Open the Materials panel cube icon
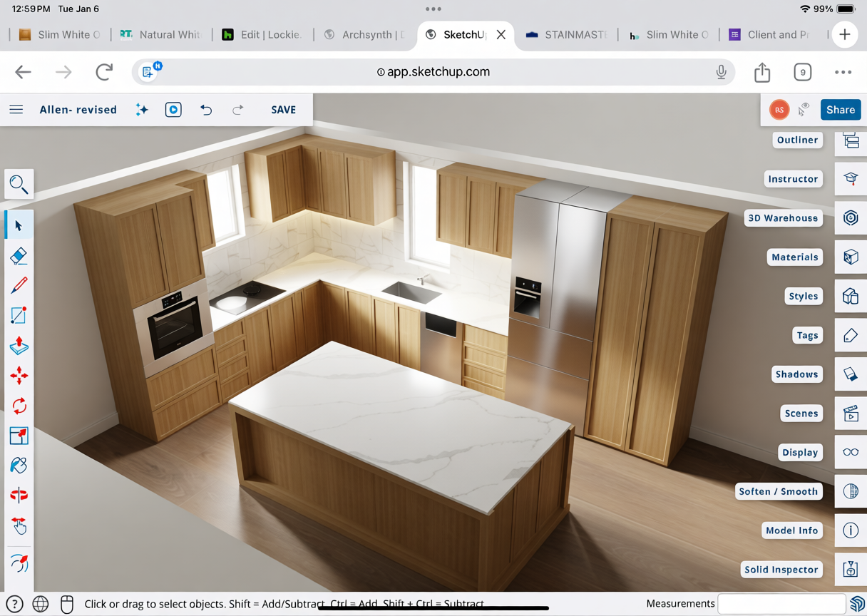Image resolution: width=867 pixels, height=616 pixels. tap(851, 257)
